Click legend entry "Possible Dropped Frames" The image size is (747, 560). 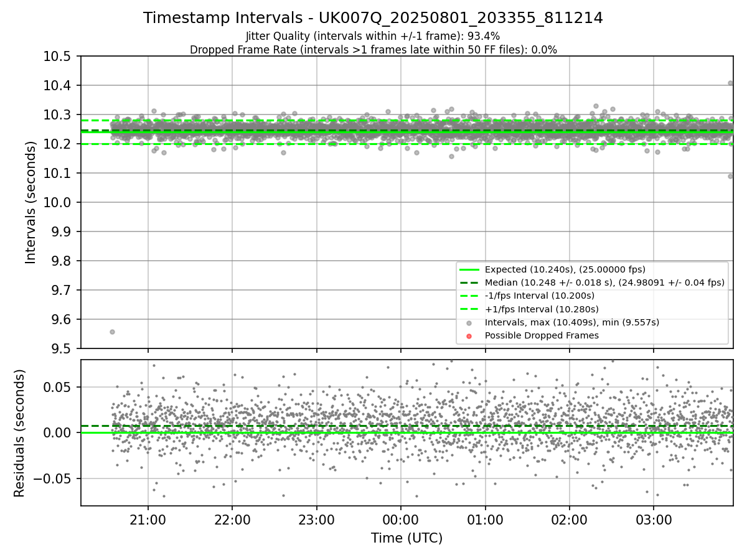[542, 335]
